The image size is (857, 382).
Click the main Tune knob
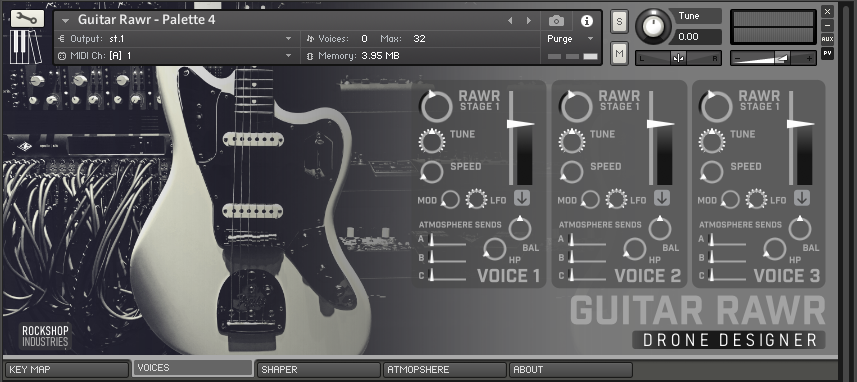pos(654,26)
